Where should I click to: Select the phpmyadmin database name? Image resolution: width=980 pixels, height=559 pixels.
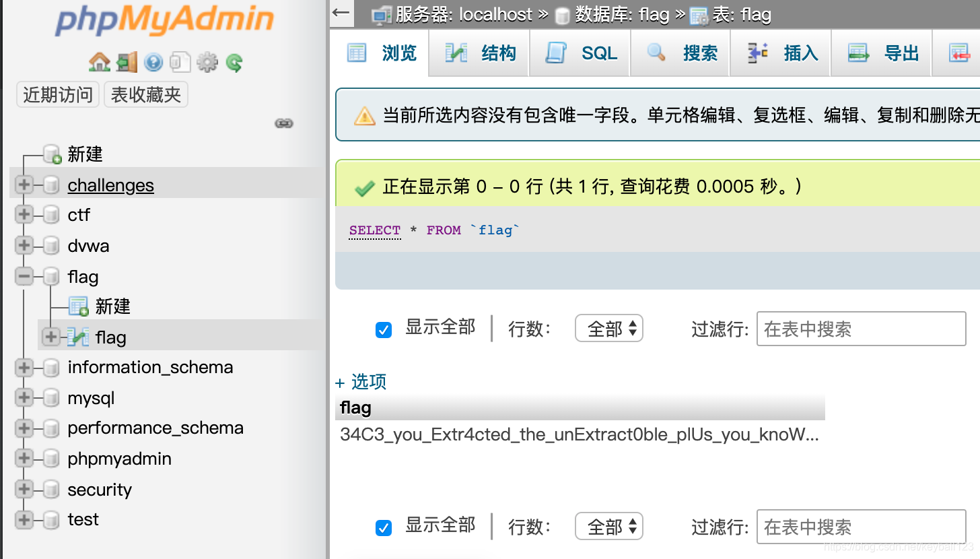(x=120, y=459)
